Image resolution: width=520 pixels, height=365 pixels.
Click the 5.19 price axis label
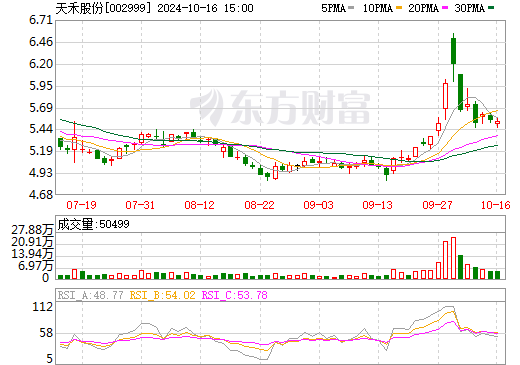(x=41, y=151)
